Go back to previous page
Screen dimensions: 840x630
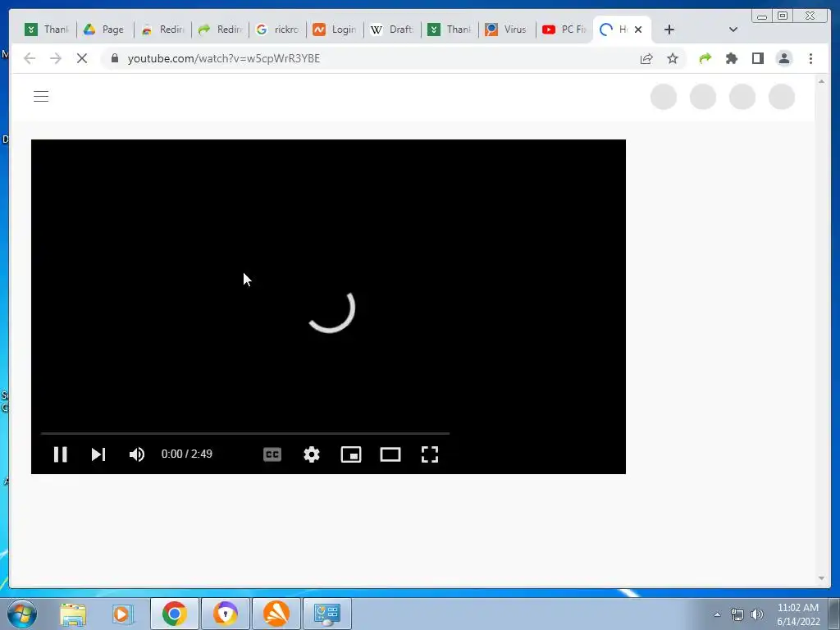point(30,58)
